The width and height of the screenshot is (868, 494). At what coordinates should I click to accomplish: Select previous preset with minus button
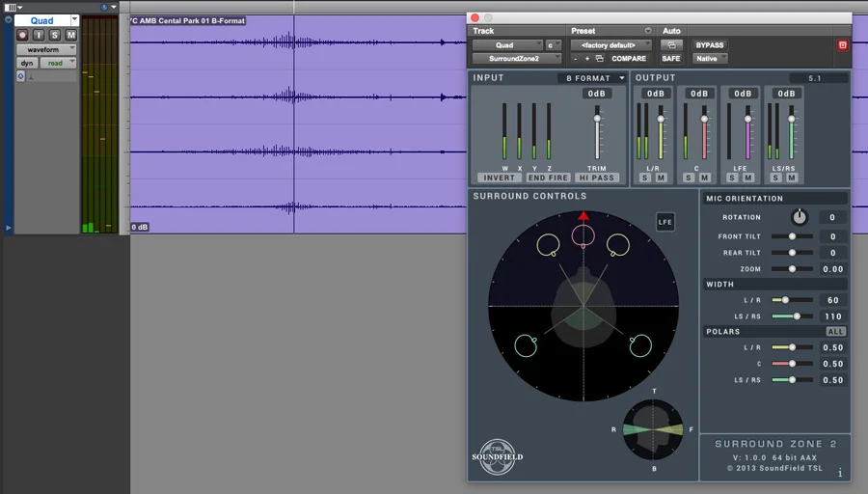pyautogui.click(x=576, y=58)
